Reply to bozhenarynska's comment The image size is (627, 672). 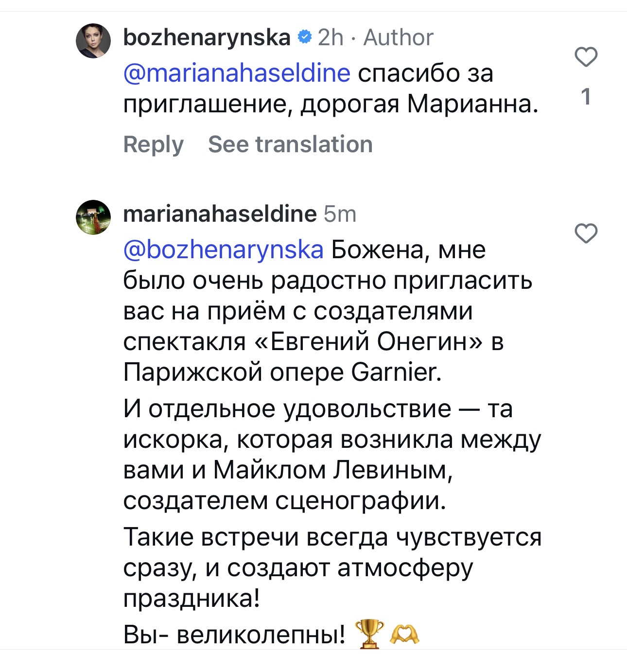(153, 144)
